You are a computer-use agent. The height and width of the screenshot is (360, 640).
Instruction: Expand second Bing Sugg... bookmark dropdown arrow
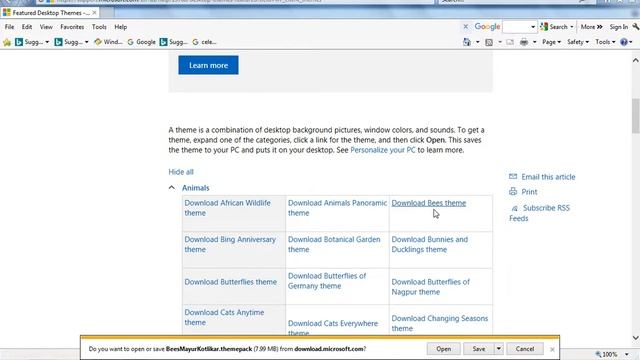click(87, 42)
